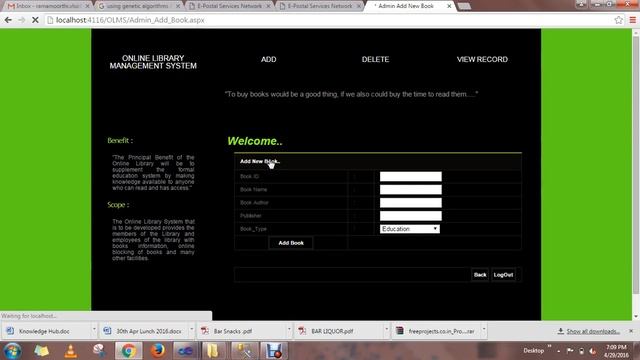
Task: Open 30th Apr Lunch 2016.docx download
Action: [x=142, y=331]
